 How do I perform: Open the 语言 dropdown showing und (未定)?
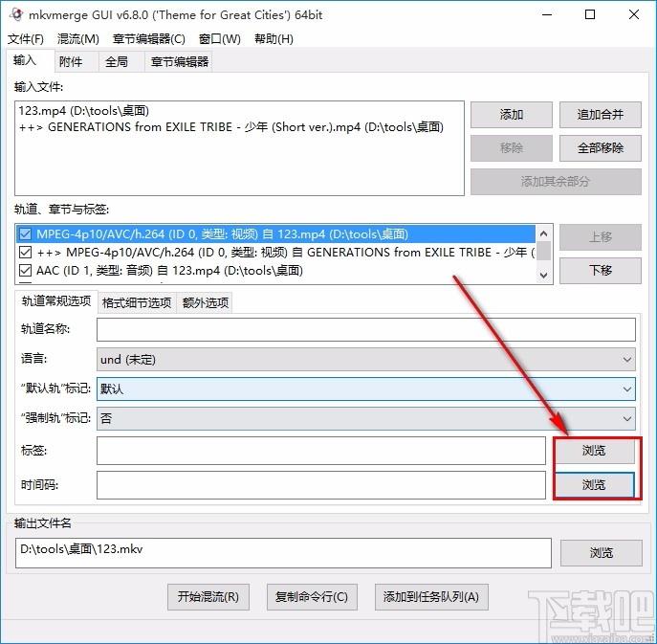[365, 359]
